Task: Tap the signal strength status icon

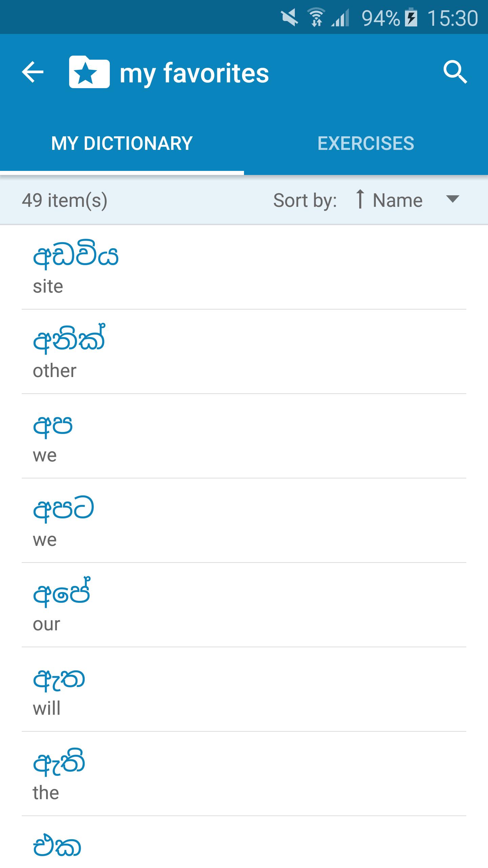Action: click(340, 18)
